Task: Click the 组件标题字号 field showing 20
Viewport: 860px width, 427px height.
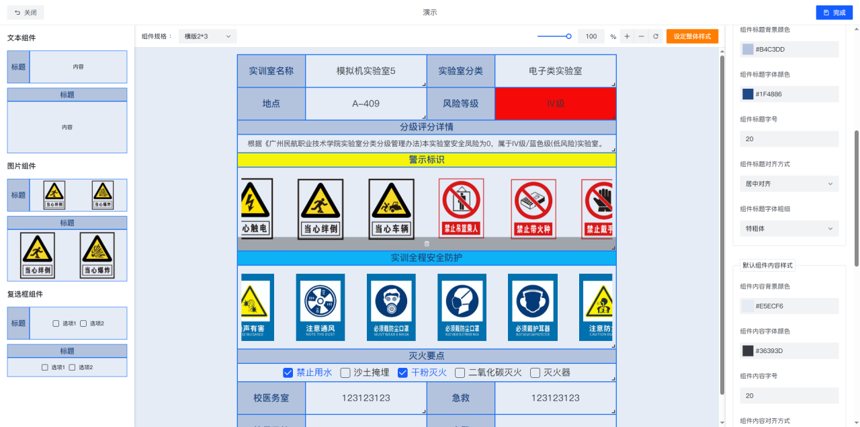Action: tap(789, 139)
